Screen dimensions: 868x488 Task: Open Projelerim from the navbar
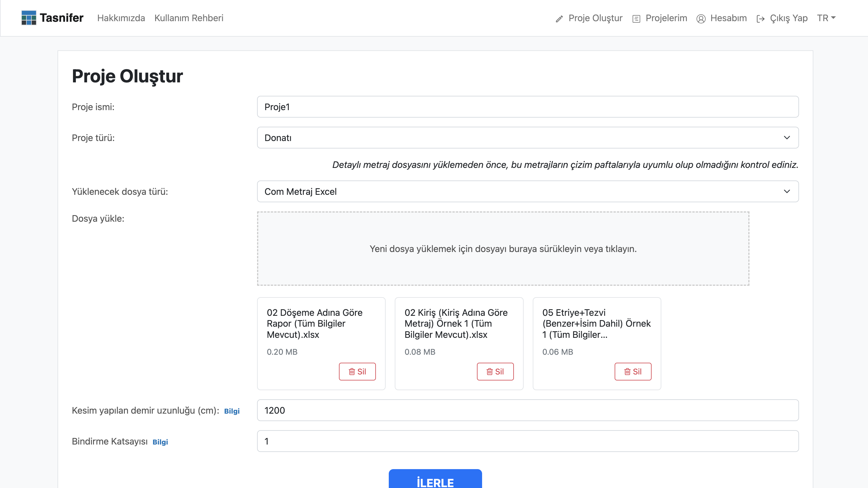coord(666,18)
